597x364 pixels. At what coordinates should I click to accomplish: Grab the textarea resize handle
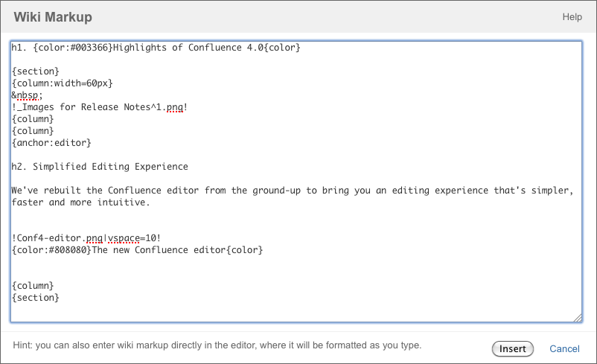coord(578,318)
